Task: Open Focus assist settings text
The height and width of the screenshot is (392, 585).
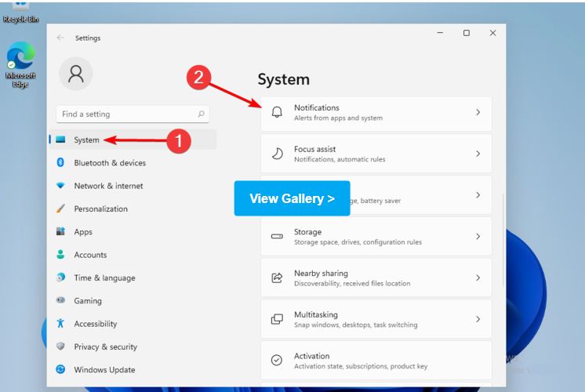Action: (x=315, y=149)
